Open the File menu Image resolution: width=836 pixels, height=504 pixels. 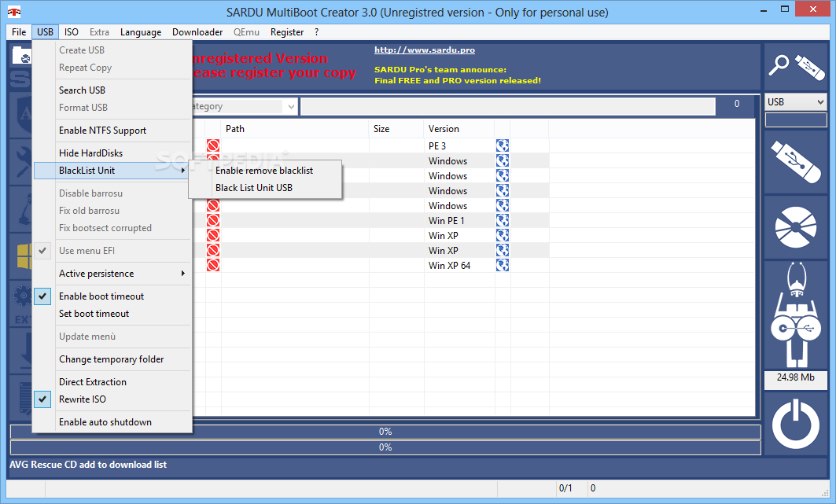point(19,32)
